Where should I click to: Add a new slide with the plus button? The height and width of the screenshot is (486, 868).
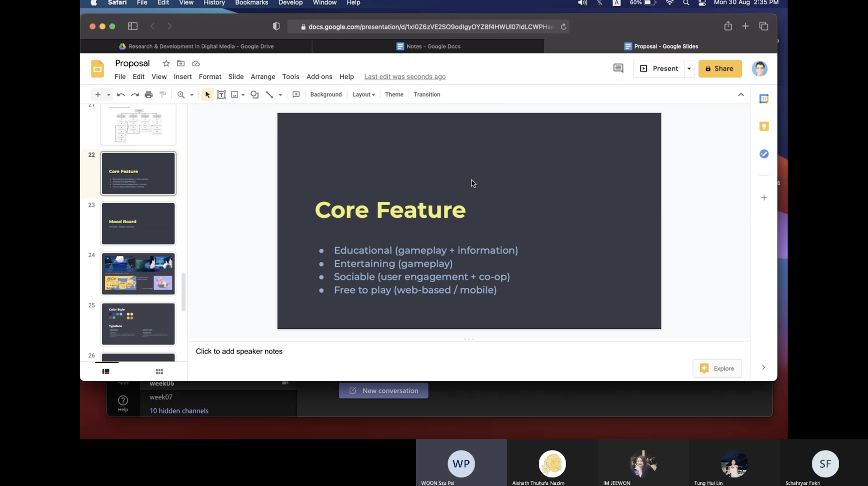tap(98, 94)
